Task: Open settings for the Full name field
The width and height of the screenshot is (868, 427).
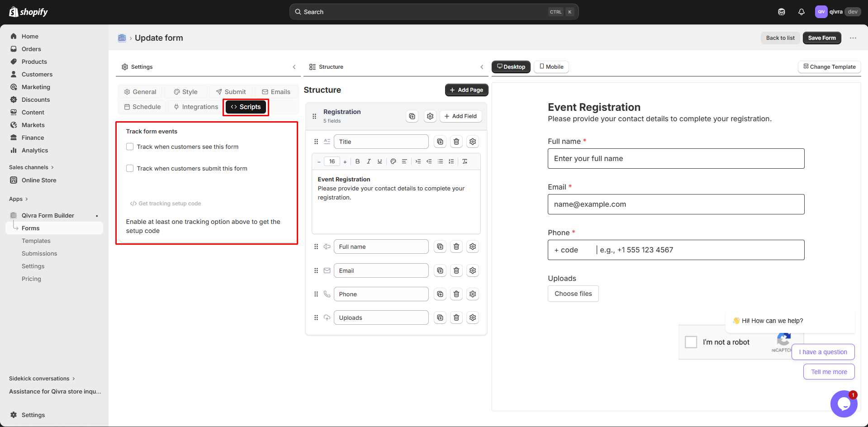Action: [473, 247]
